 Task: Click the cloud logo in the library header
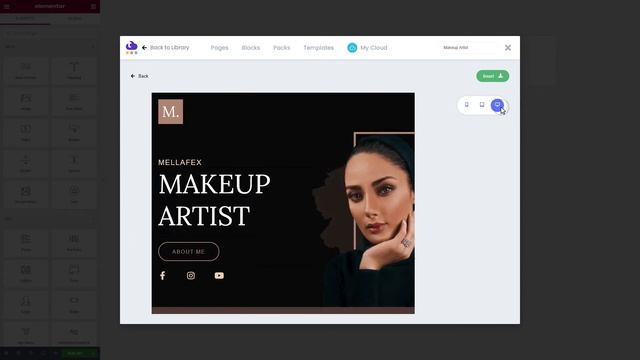click(131, 47)
